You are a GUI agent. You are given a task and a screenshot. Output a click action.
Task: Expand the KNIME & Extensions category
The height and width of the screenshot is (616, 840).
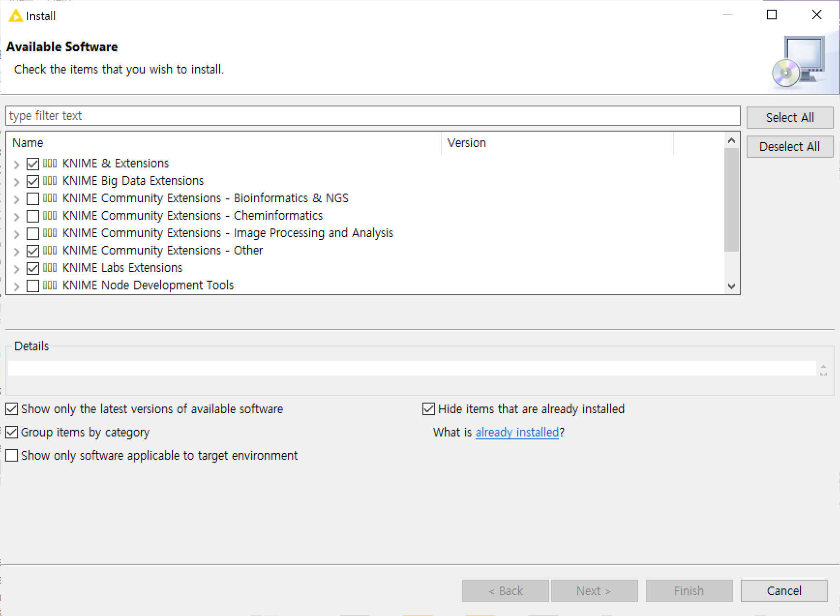16,165
